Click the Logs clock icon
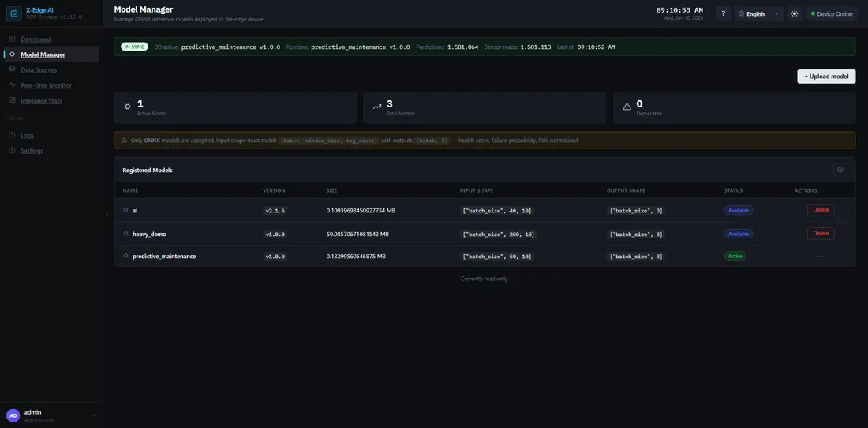Image resolution: width=868 pixels, height=428 pixels. click(x=12, y=135)
